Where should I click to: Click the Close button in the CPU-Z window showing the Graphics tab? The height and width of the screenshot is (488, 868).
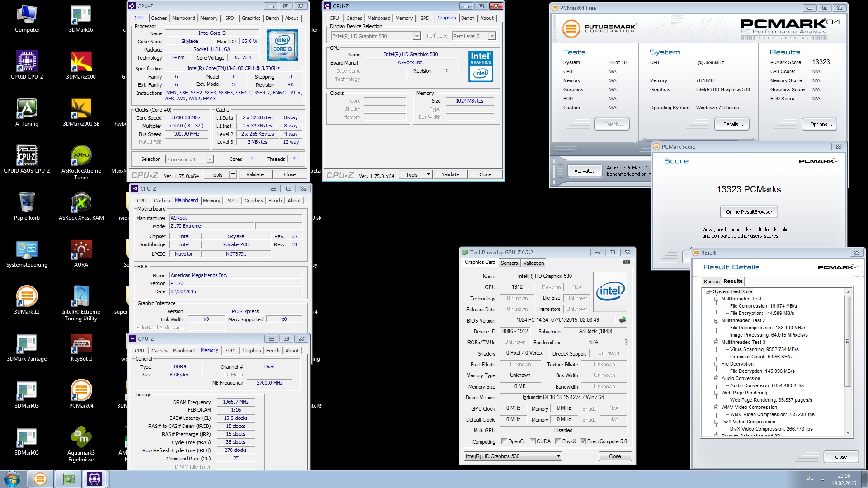[485, 174]
